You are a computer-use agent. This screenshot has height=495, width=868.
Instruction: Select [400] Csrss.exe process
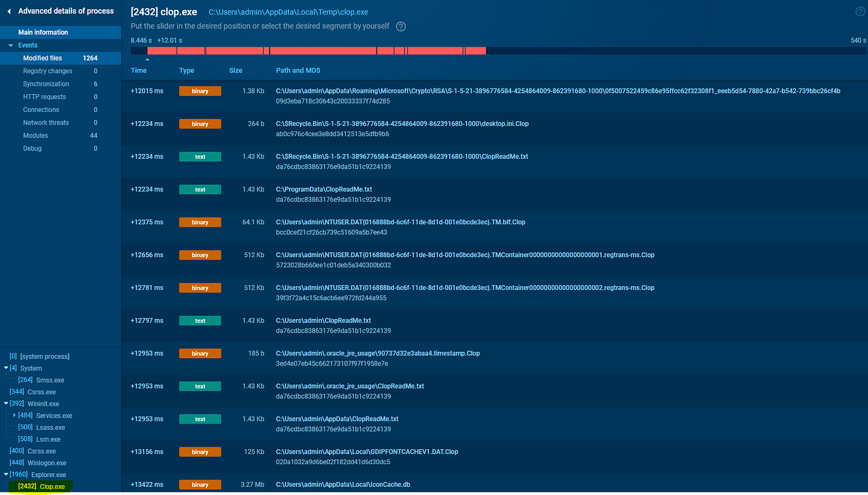32,451
